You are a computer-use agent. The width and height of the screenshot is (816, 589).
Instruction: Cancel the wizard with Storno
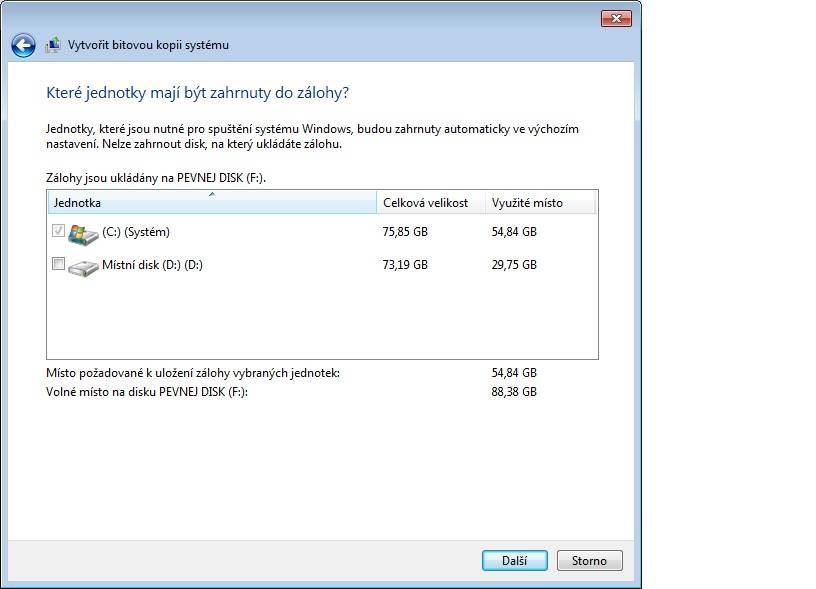tap(589, 560)
